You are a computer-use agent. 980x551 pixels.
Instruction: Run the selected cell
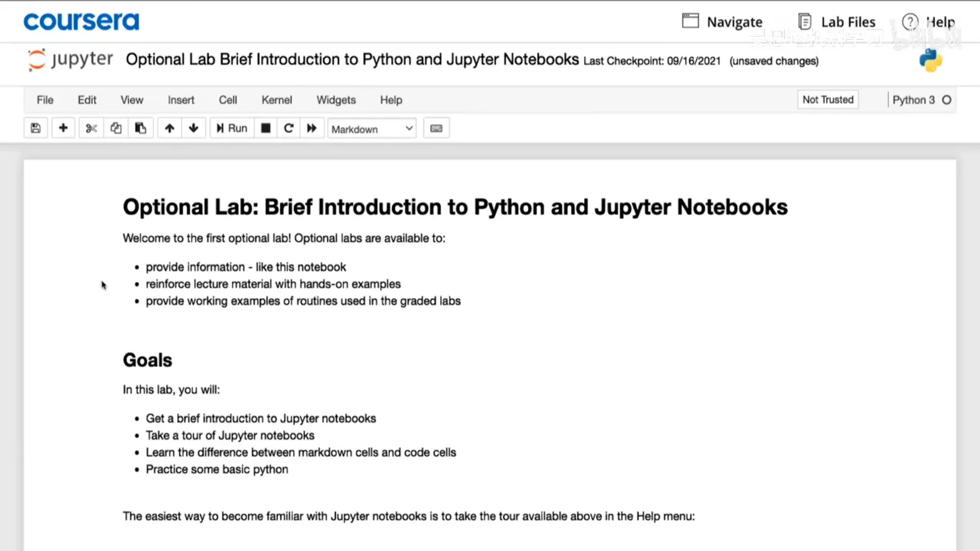point(232,128)
